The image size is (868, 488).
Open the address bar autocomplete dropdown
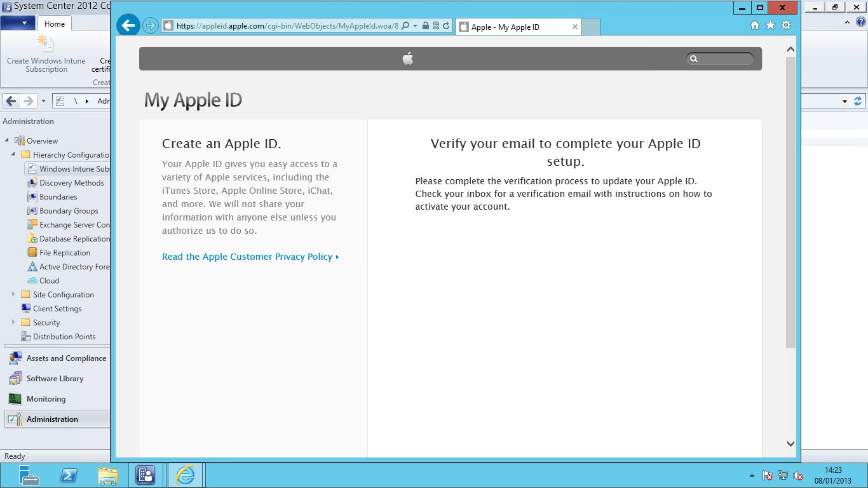click(x=415, y=26)
